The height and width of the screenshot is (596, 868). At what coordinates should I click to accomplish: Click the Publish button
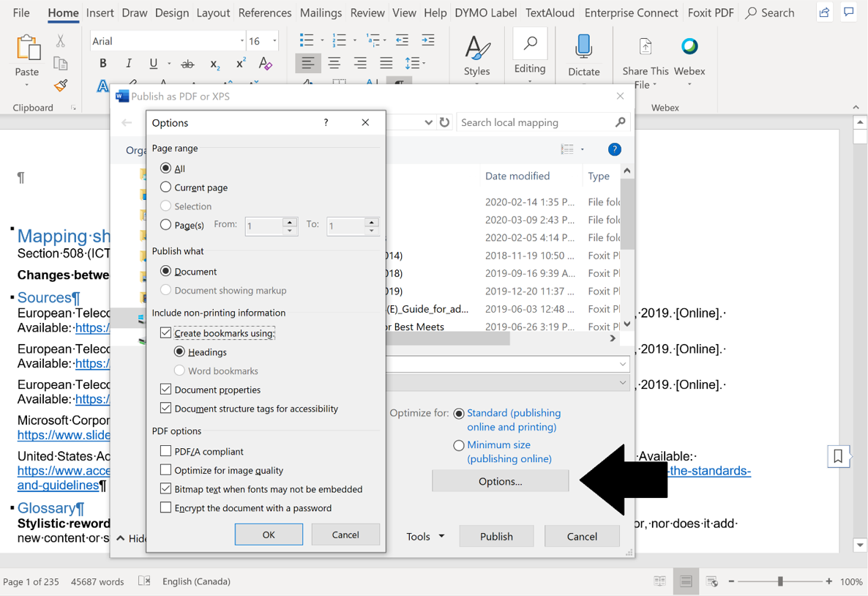coord(496,536)
